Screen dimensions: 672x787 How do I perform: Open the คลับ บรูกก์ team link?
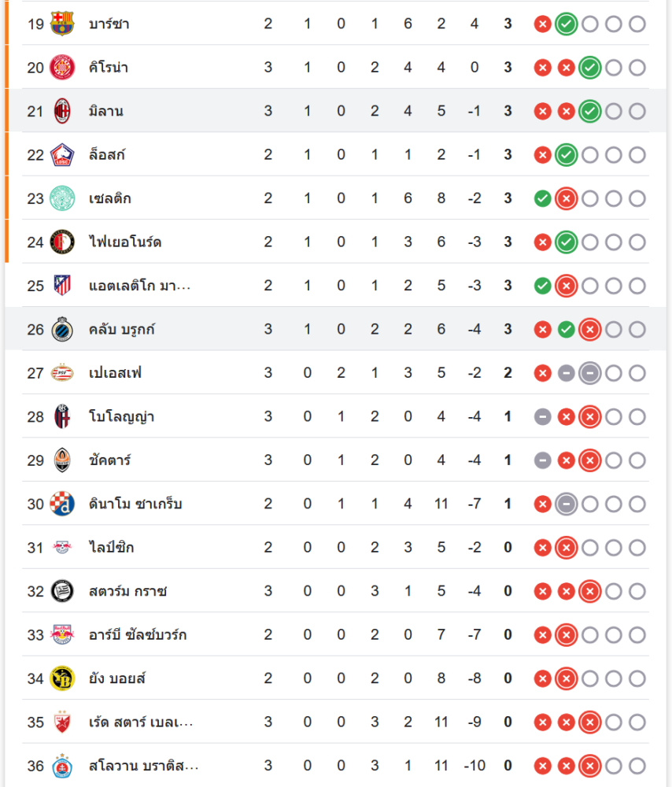point(122,329)
